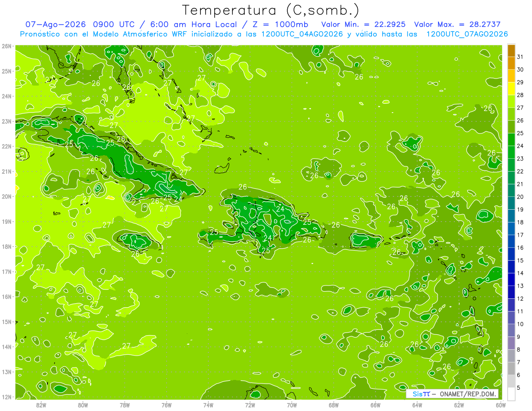Viewport: 532px width, 411px height.
Task: Click the orange legend band between 30 and 31
Action: pyautogui.click(x=511, y=63)
